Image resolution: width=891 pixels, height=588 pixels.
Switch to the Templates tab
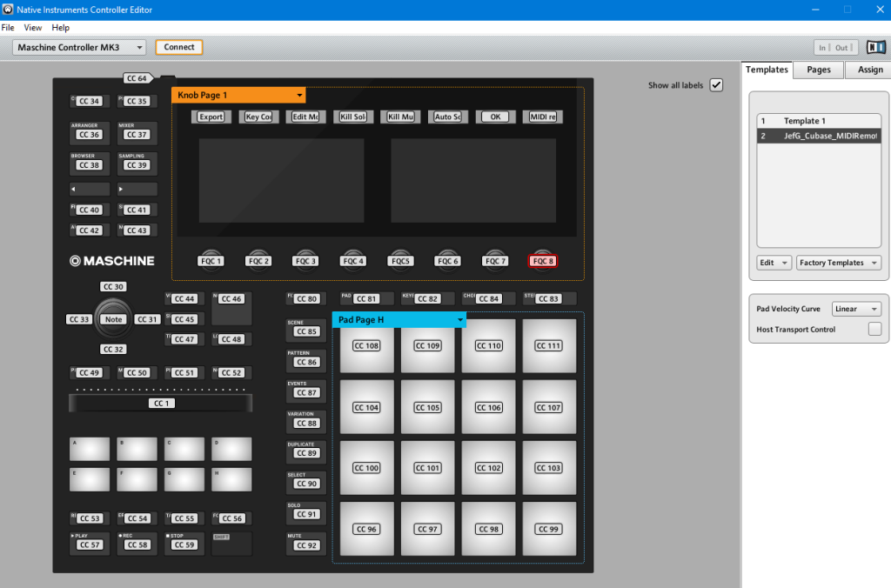pyautogui.click(x=767, y=70)
